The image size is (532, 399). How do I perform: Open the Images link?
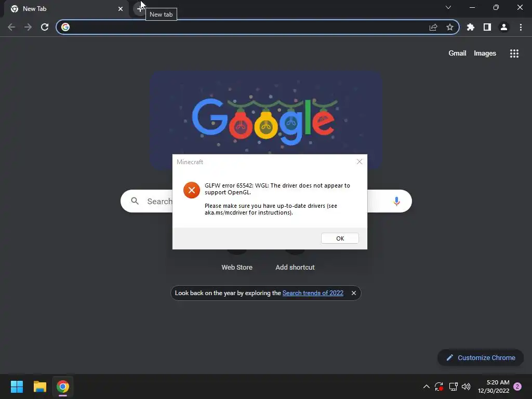pyautogui.click(x=485, y=54)
